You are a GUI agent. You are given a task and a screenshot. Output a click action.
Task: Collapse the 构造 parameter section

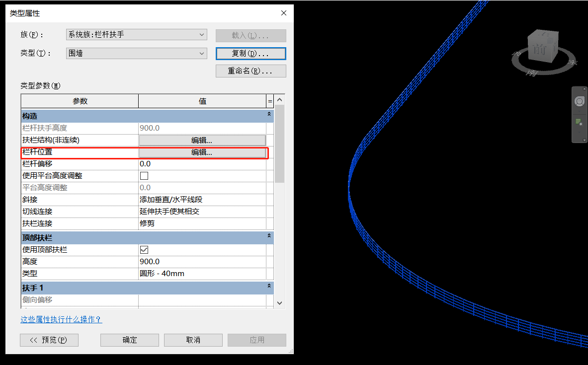[x=270, y=115]
